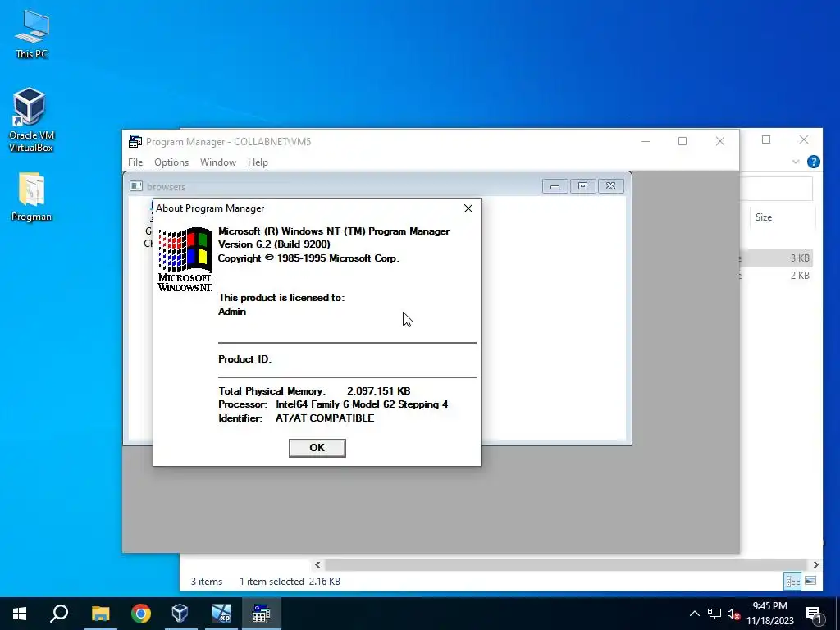Click the 'Admin' licensed user text
This screenshot has height=630, width=840.
232,312
